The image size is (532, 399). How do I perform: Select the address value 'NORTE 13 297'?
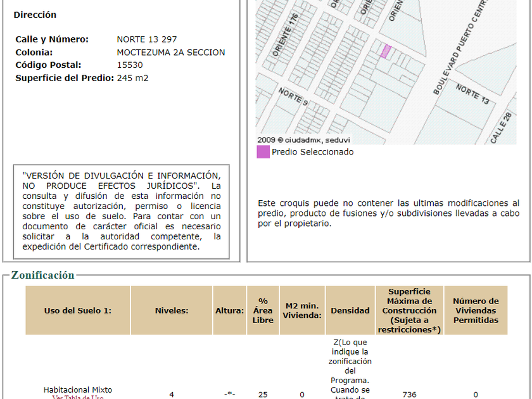coord(147,39)
